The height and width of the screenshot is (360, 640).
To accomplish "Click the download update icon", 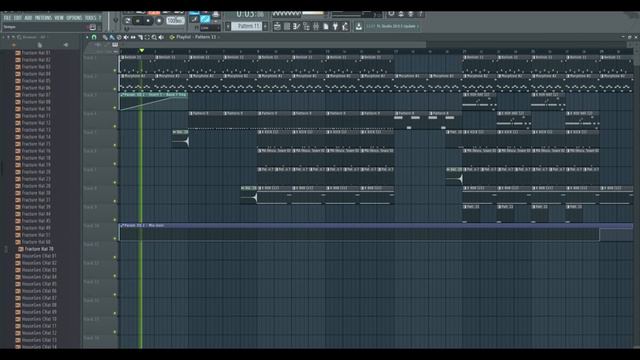I will [x=358, y=27].
